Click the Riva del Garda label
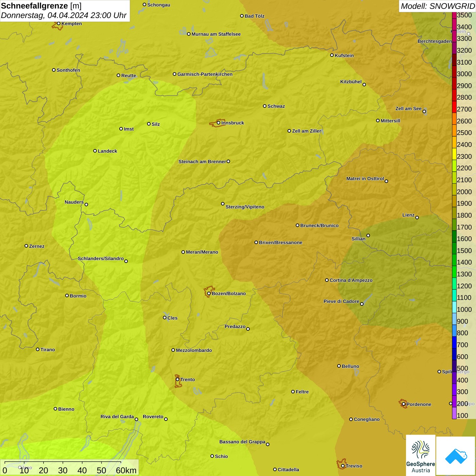The width and height of the screenshot is (476, 476). point(117,417)
